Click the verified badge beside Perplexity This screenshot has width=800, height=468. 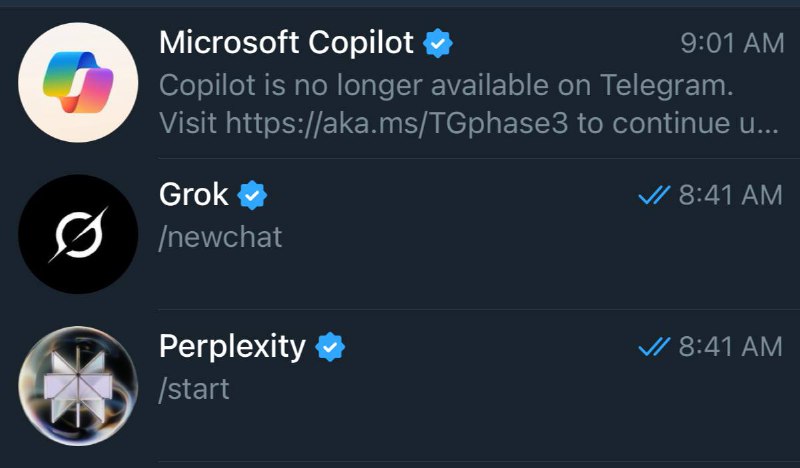click(330, 347)
